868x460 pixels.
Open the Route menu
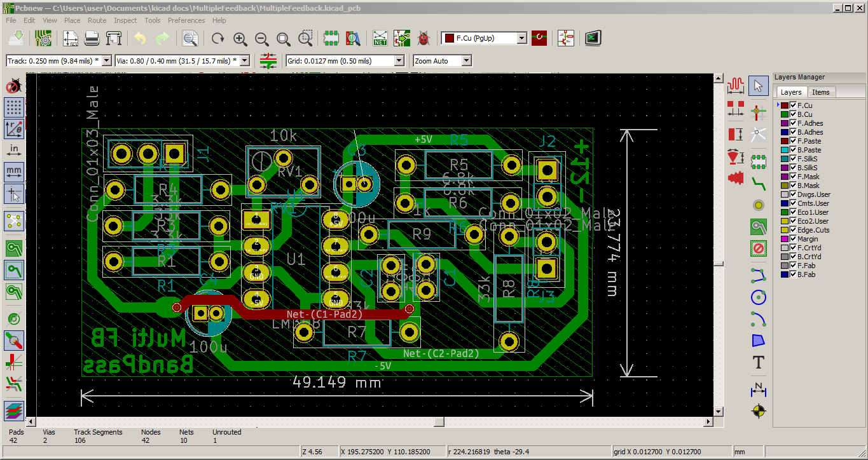[x=97, y=20]
